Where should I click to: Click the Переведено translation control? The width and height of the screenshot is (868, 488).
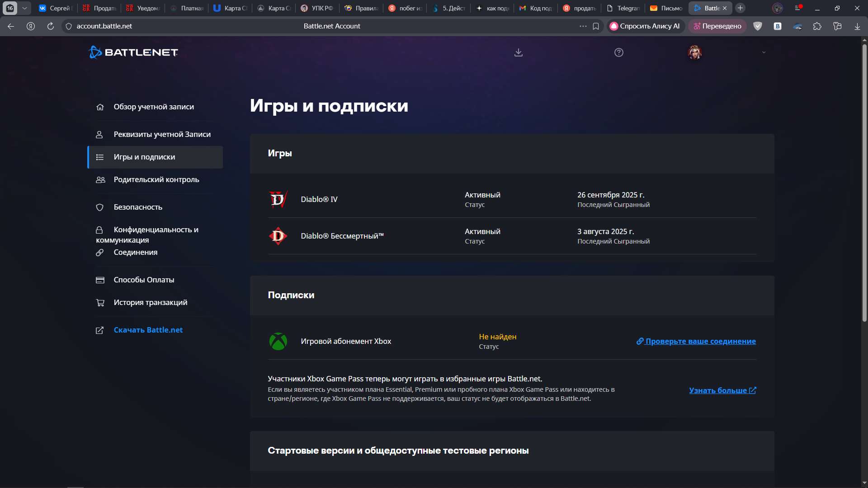[717, 26]
